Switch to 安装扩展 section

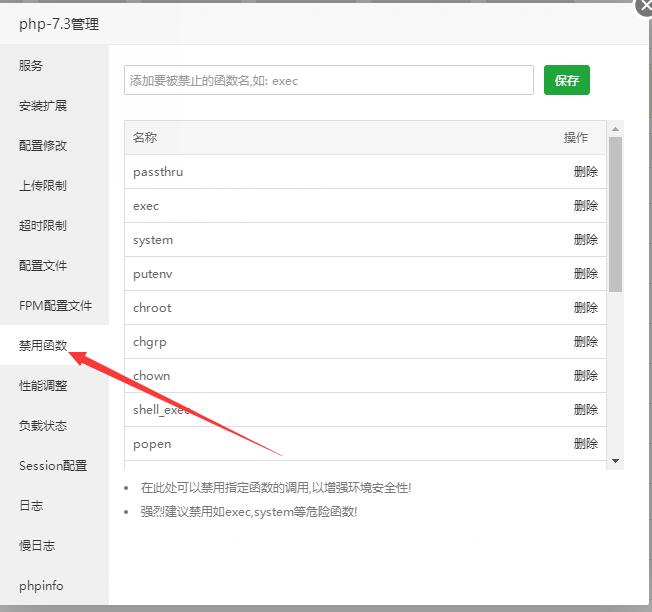pos(43,106)
